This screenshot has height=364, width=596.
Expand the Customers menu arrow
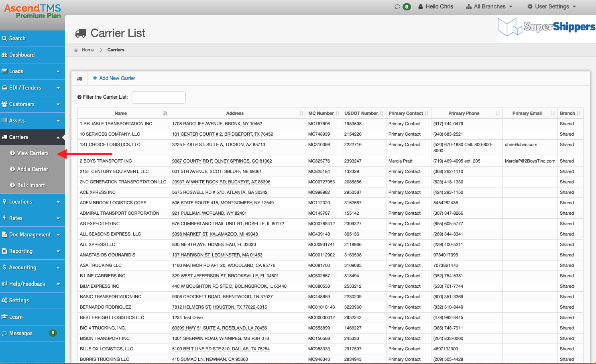pos(58,104)
